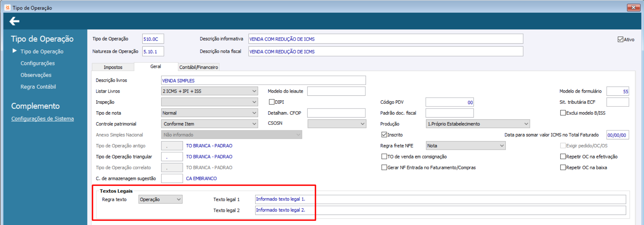644x225 pixels.
Task: Enable Gerar NF Entrada no Faturamento/Compras
Action: pos(384,167)
